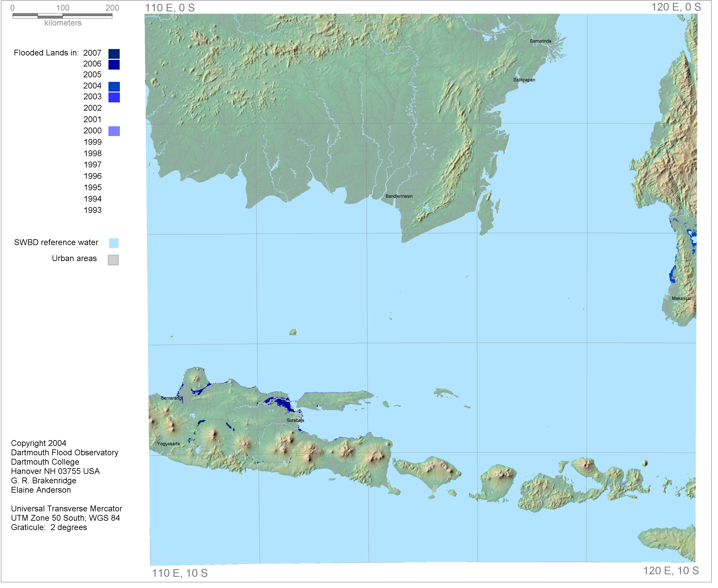Click the 2003 flooded lands color swatch

coord(114,98)
